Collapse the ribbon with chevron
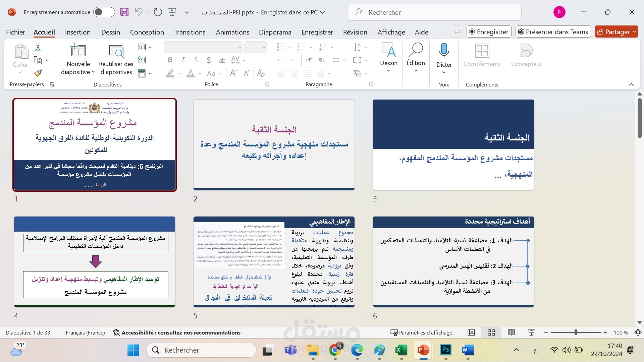Viewport: 644px width, 362px height. click(631, 84)
